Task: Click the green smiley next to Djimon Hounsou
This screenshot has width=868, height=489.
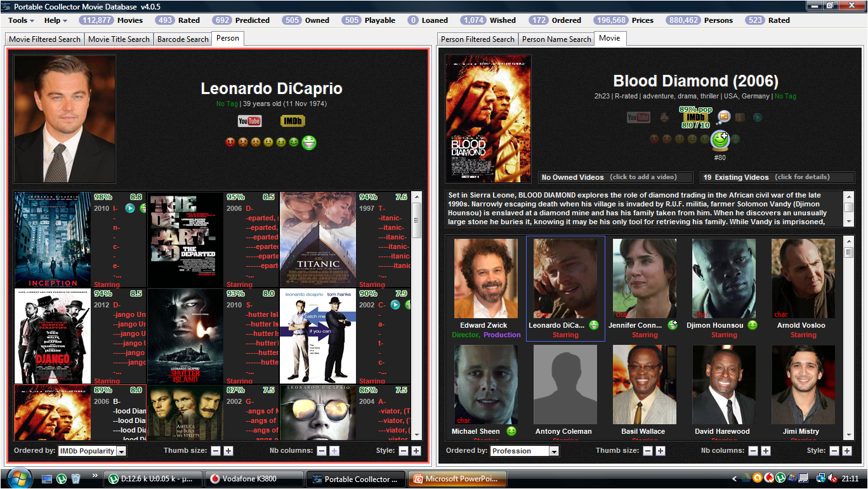Action: [x=752, y=325]
